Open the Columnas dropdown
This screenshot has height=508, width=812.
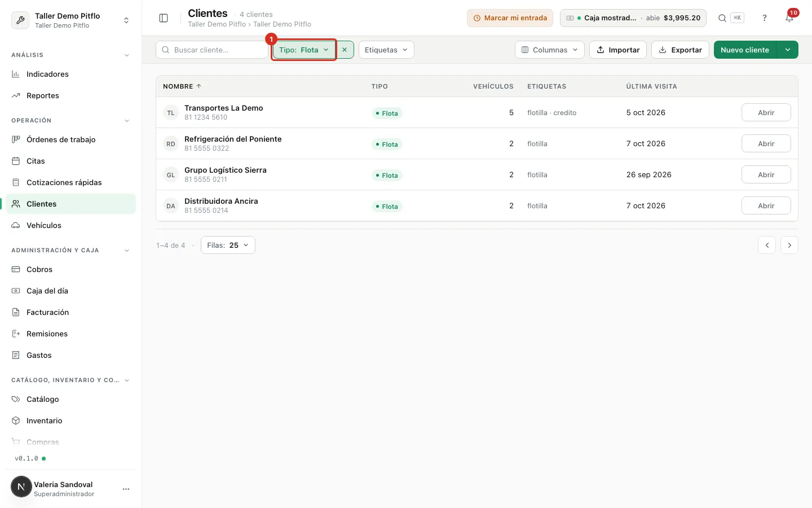click(550, 50)
